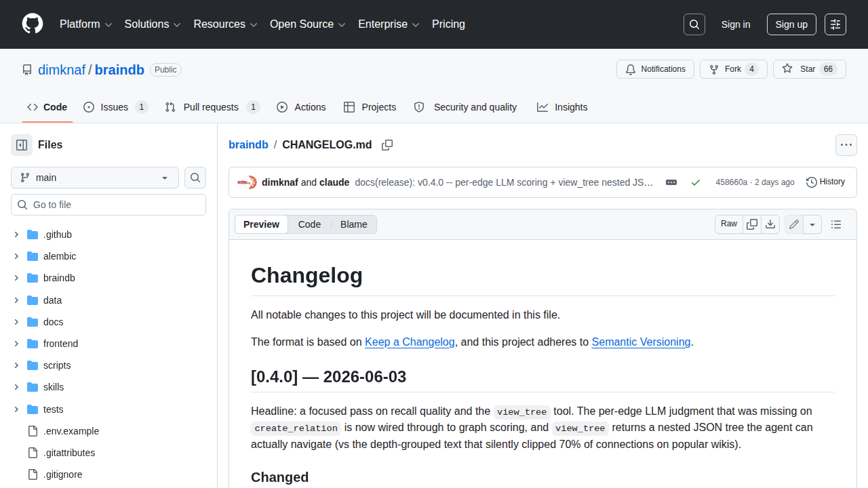Expand the scripts folder
This screenshot has width=868, height=488.
click(16, 365)
